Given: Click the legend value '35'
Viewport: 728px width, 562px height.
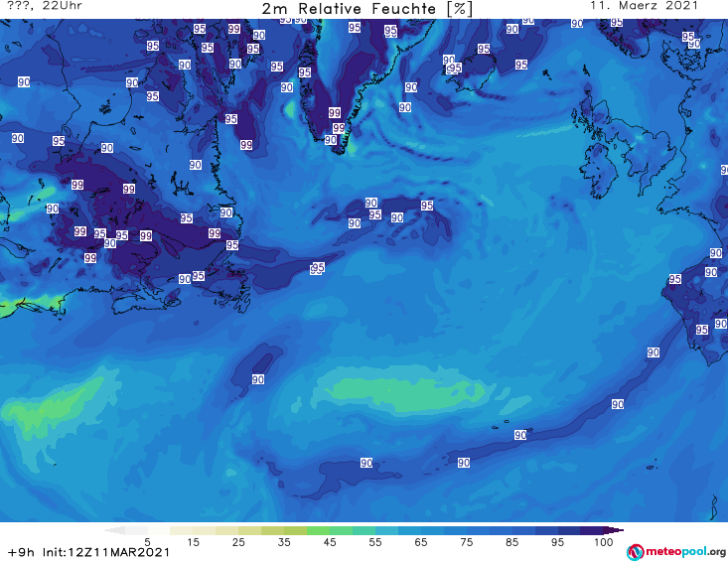Looking at the screenshot, I should pos(284,542).
